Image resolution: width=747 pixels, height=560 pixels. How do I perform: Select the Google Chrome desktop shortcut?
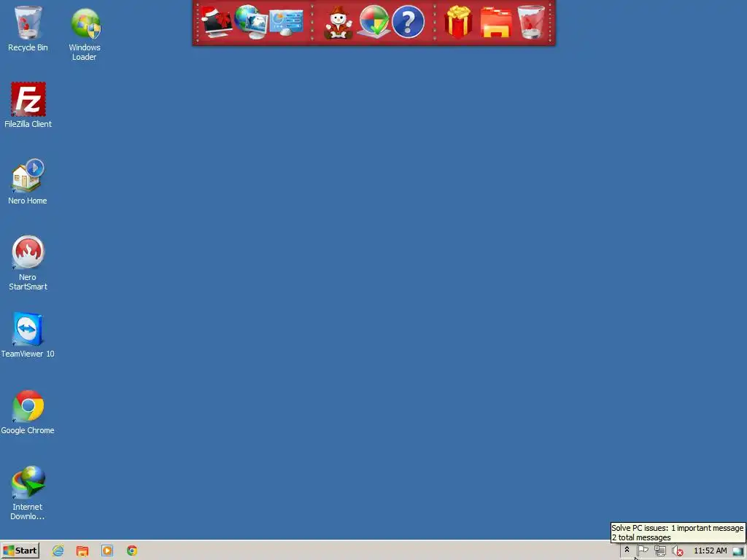tap(28, 411)
